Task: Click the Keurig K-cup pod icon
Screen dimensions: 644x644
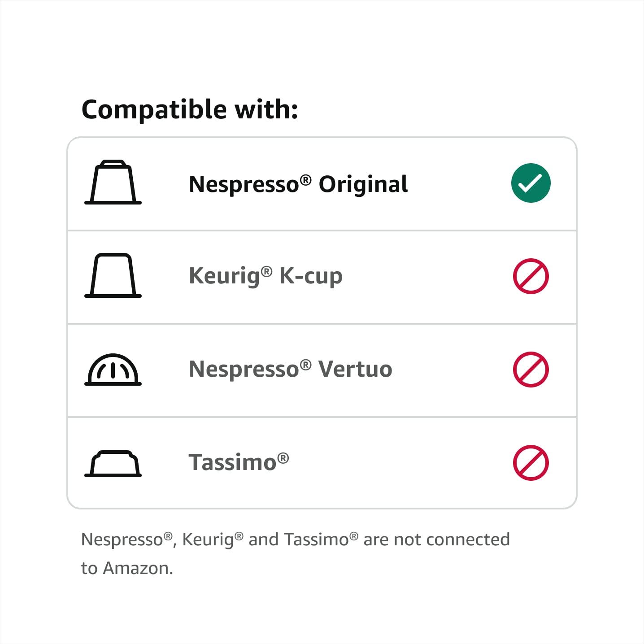Action: (113, 275)
